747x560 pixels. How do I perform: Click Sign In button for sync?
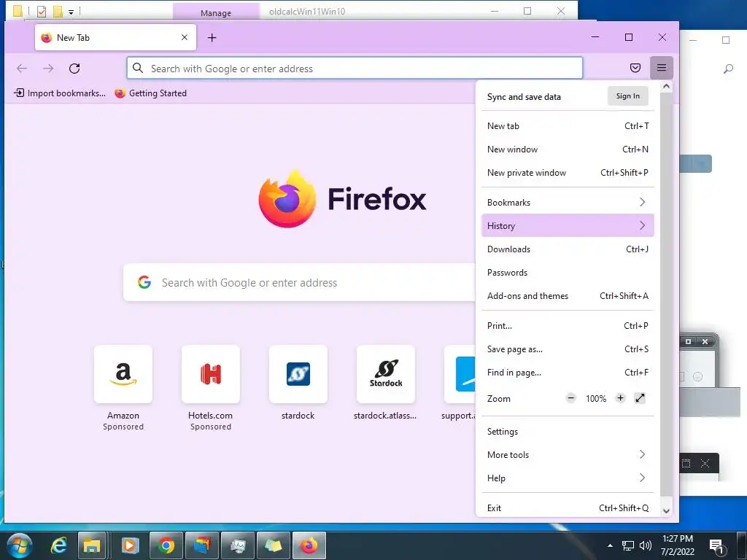point(627,96)
